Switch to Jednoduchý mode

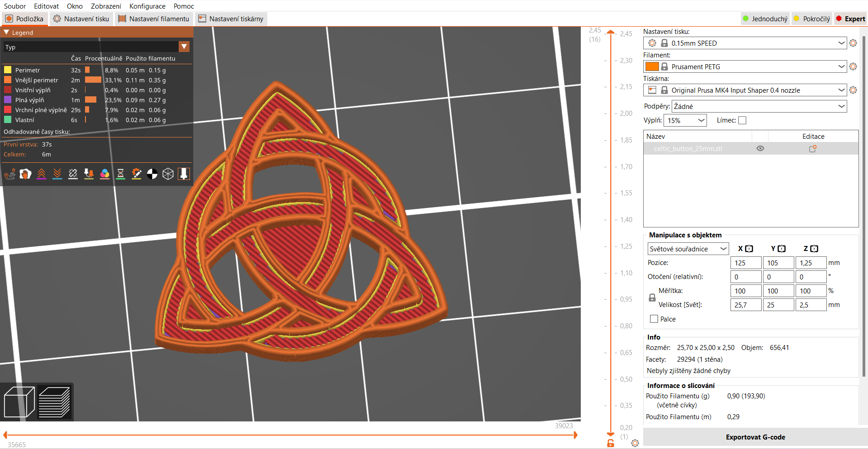point(765,19)
